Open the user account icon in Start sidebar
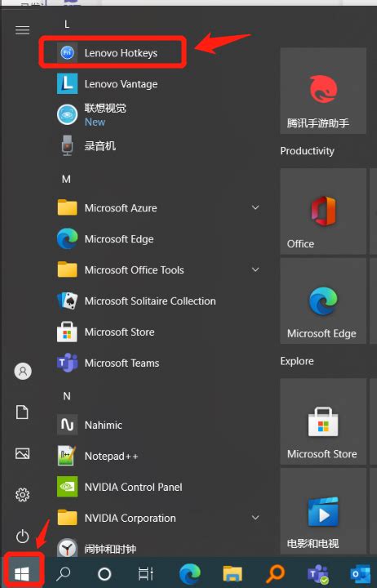This screenshot has height=588, width=377. (23, 372)
